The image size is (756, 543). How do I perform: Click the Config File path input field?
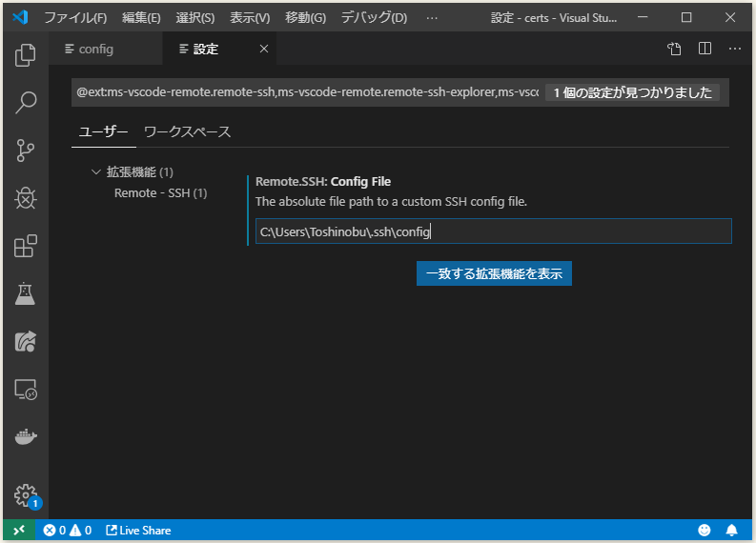point(493,231)
